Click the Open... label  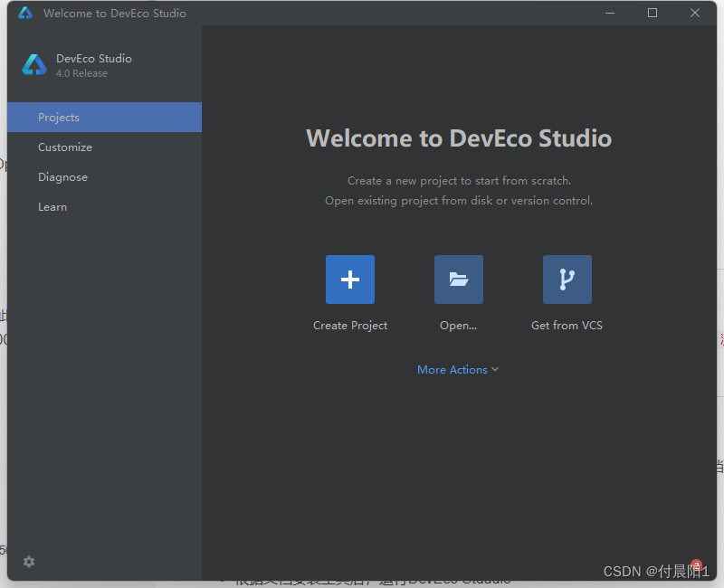(459, 326)
